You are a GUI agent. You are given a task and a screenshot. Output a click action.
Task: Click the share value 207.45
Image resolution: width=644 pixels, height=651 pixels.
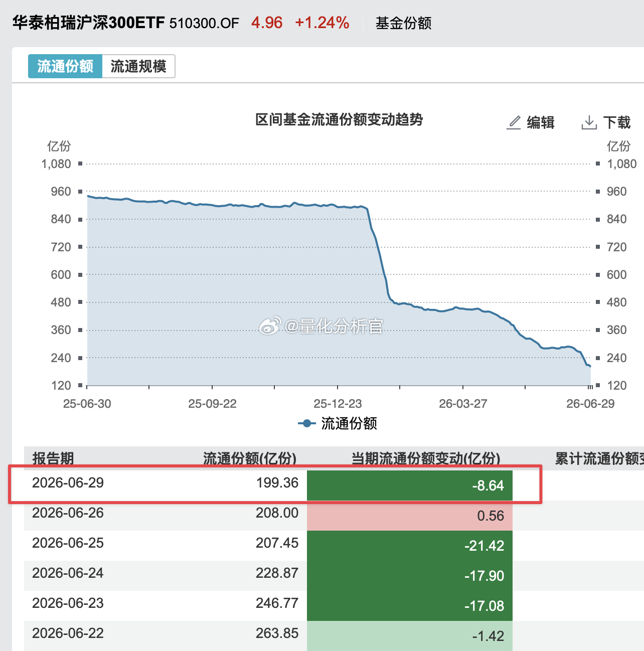click(277, 543)
